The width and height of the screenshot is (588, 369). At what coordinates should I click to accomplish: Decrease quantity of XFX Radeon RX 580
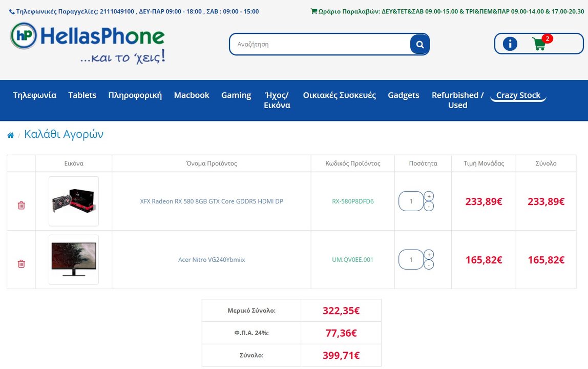click(429, 206)
